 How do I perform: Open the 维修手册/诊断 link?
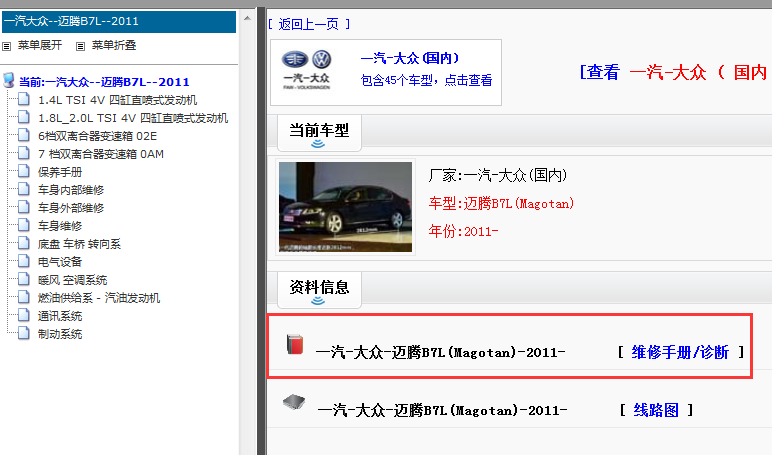680,352
